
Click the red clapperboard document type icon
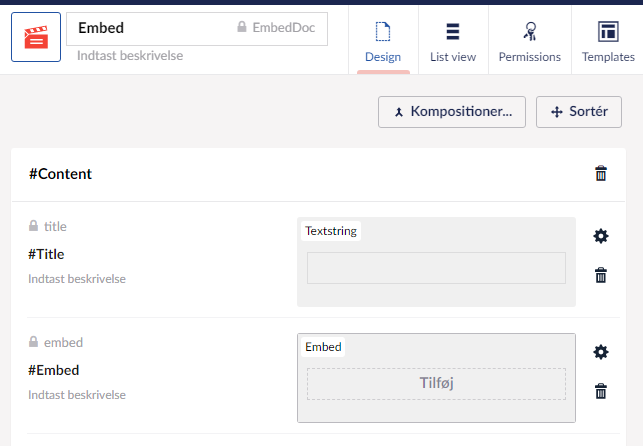36,38
